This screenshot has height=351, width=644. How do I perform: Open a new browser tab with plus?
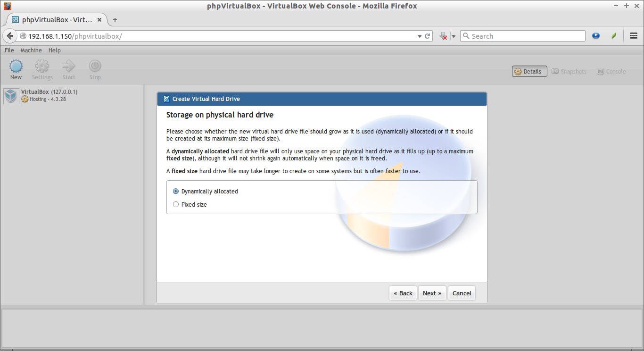point(115,20)
